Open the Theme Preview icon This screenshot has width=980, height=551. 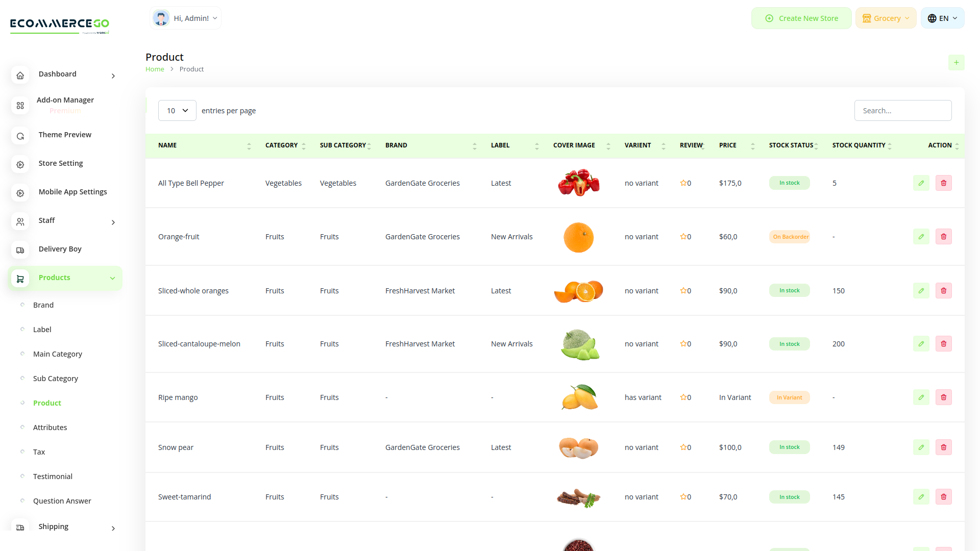tap(20, 136)
